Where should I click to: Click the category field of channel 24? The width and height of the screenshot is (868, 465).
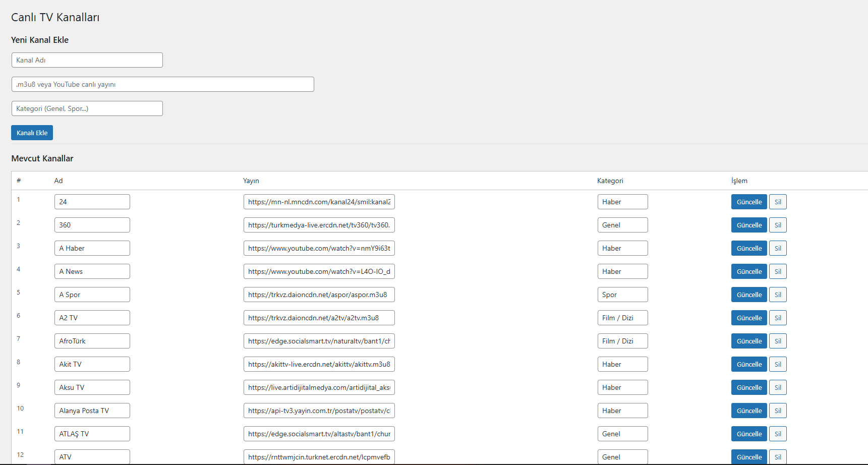coord(622,202)
